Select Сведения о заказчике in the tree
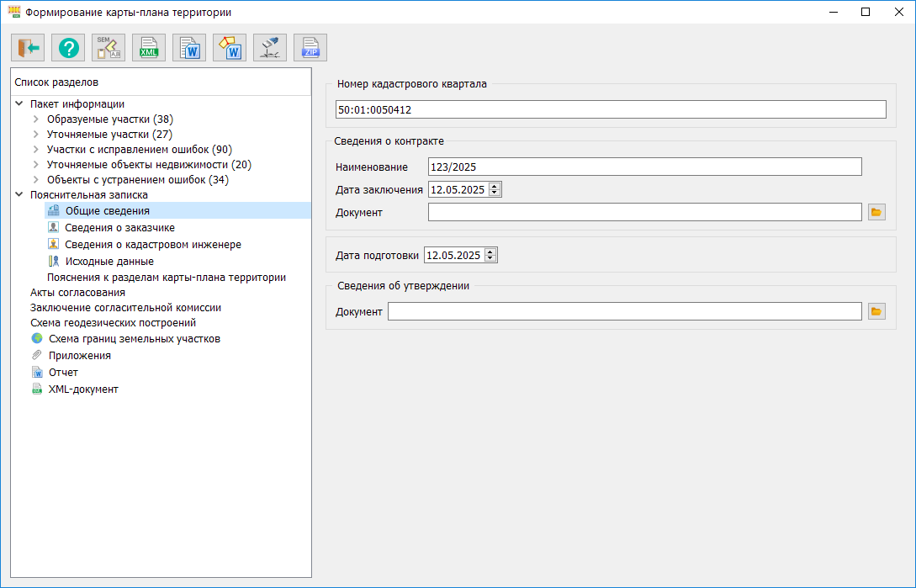This screenshot has width=916, height=588. [119, 227]
